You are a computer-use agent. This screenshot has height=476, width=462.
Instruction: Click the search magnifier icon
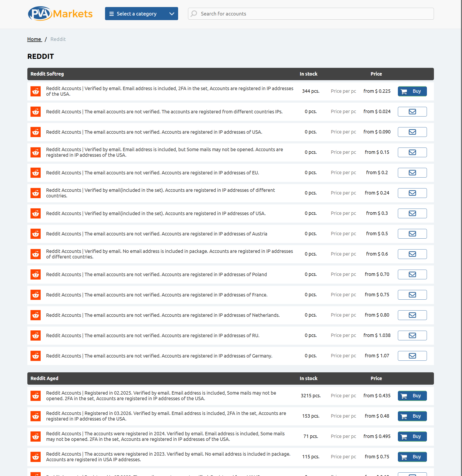click(194, 14)
